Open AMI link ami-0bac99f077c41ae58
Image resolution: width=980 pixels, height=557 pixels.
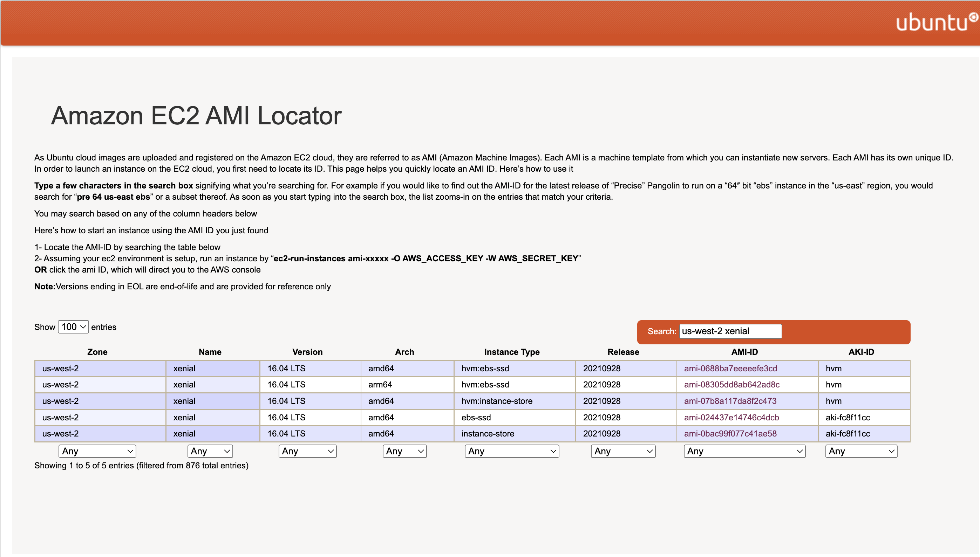tap(730, 433)
